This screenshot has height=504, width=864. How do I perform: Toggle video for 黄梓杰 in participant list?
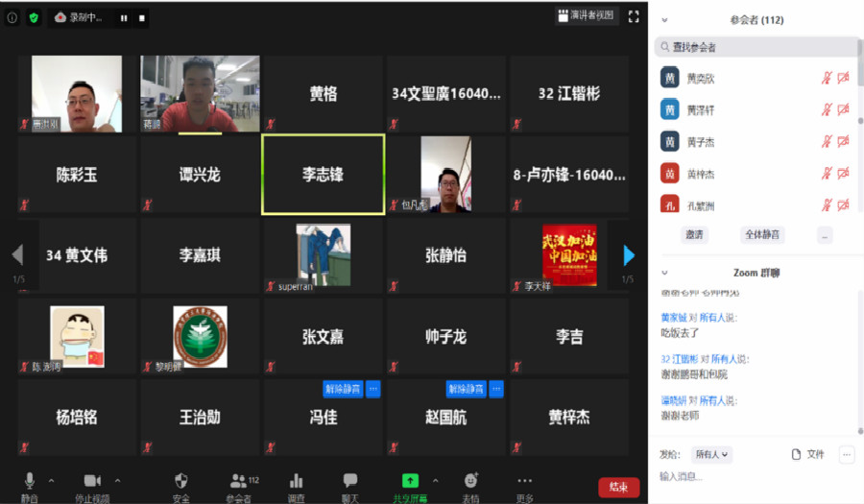[843, 174]
